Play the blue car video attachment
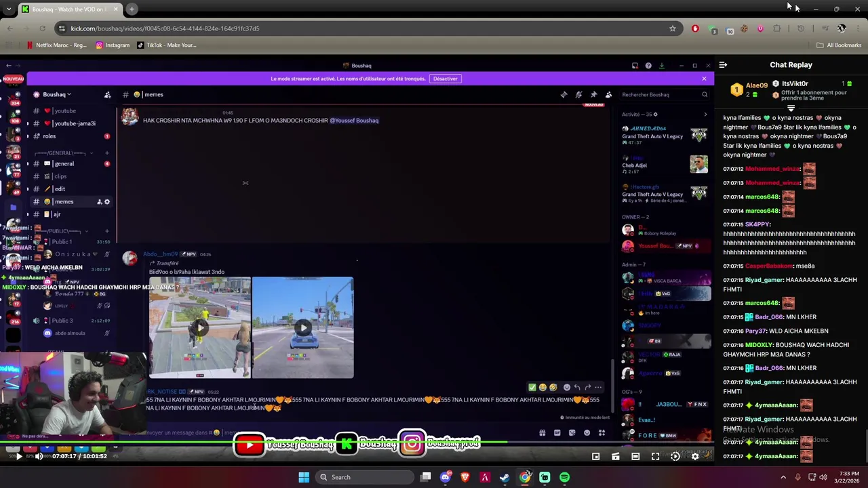Viewport: 868px width, 488px height. click(x=302, y=328)
